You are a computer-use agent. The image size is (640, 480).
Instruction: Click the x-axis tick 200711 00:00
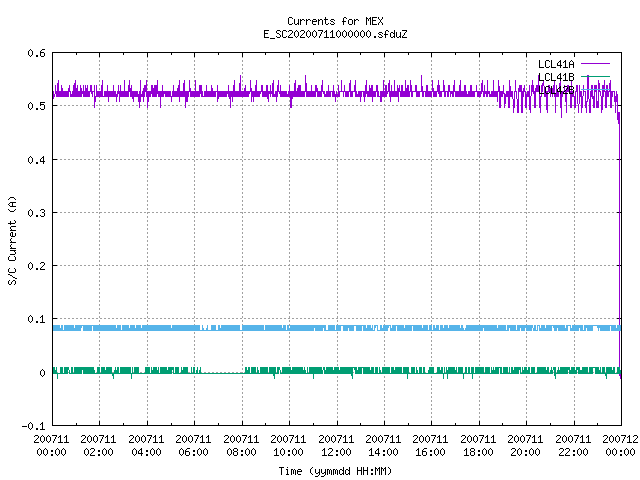[x=51, y=446]
